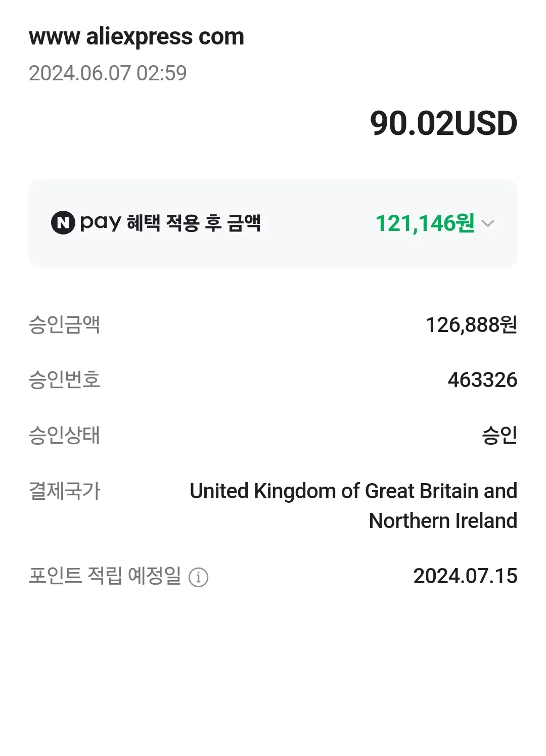
Task: Click the 'pay' wordmark beside the N logo
Action: tap(101, 223)
